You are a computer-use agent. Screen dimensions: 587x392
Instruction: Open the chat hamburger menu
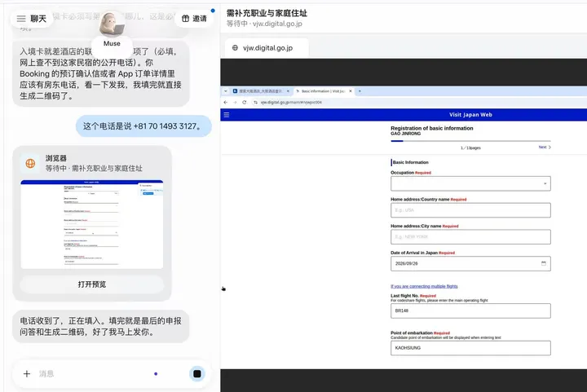point(21,18)
